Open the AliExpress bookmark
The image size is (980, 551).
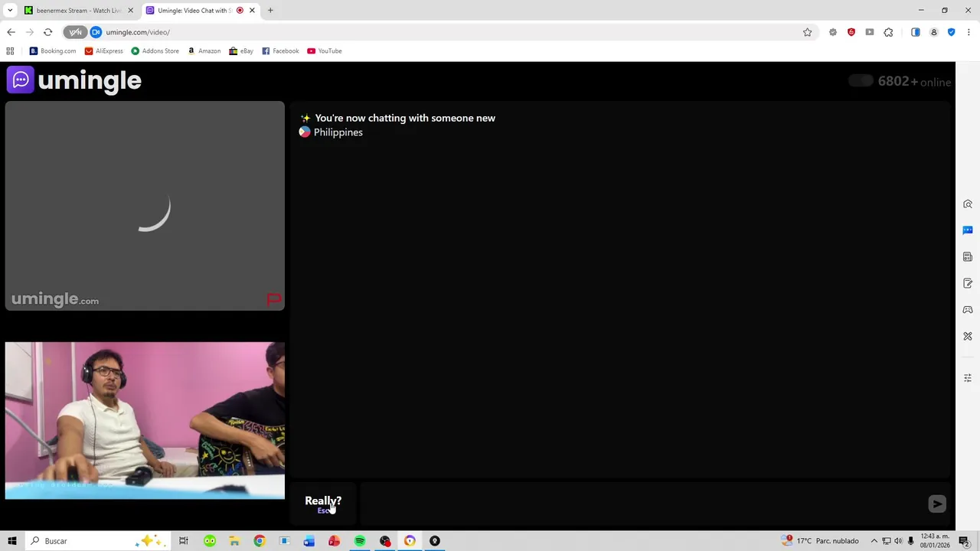pyautogui.click(x=104, y=51)
